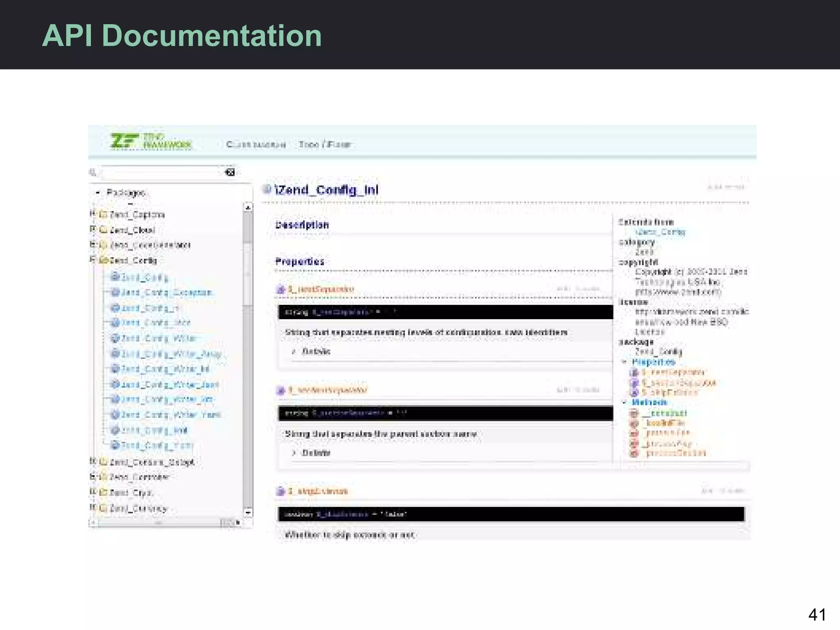
Task: Collapse the Zend_Config package node
Action: click(x=92, y=259)
